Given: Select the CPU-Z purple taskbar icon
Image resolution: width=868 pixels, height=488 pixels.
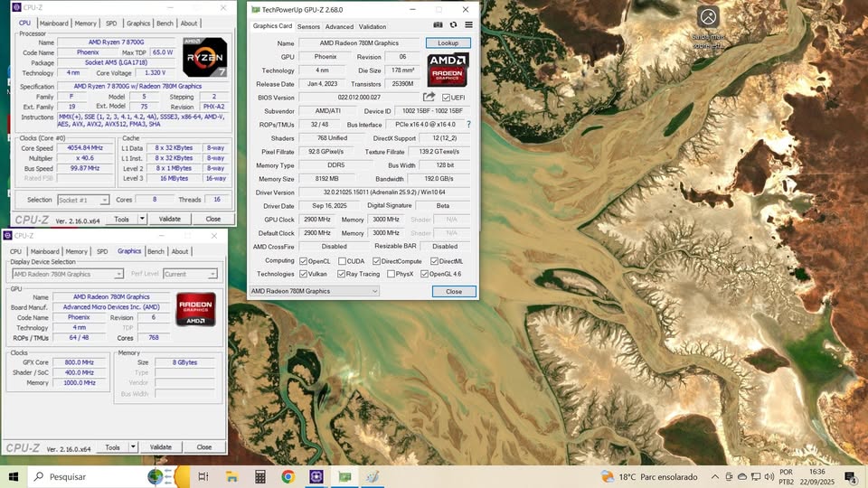Looking at the screenshot, I should point(316,476).
